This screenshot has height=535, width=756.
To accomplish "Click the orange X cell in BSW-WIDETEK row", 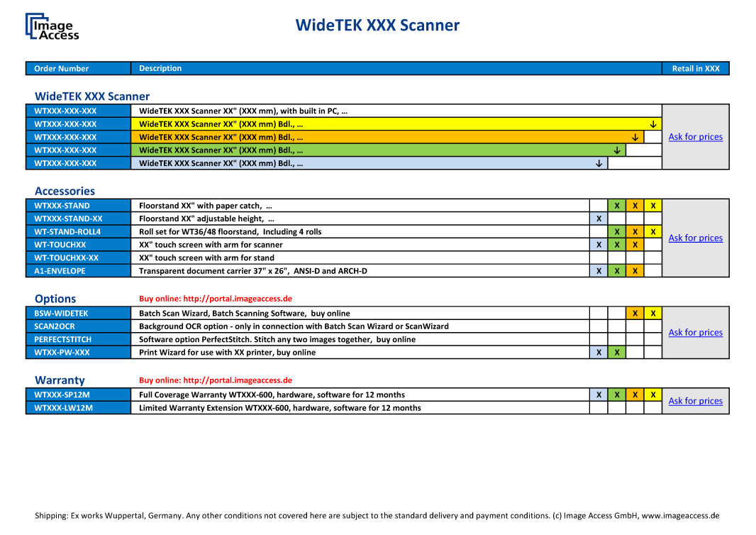I will [x=635, y=314].
